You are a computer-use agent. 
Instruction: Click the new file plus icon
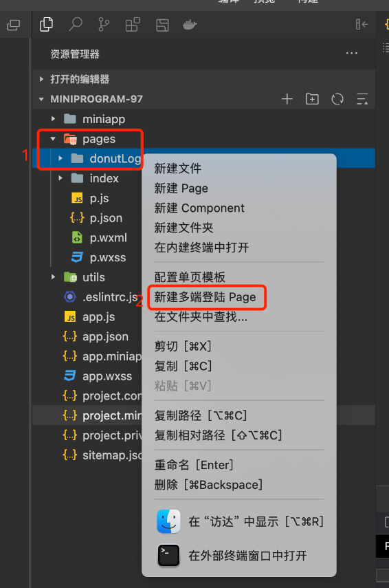coord(287,99)
